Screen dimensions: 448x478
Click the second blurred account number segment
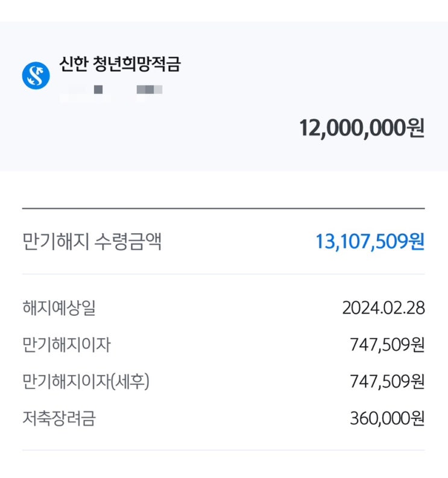click(150, 91)
